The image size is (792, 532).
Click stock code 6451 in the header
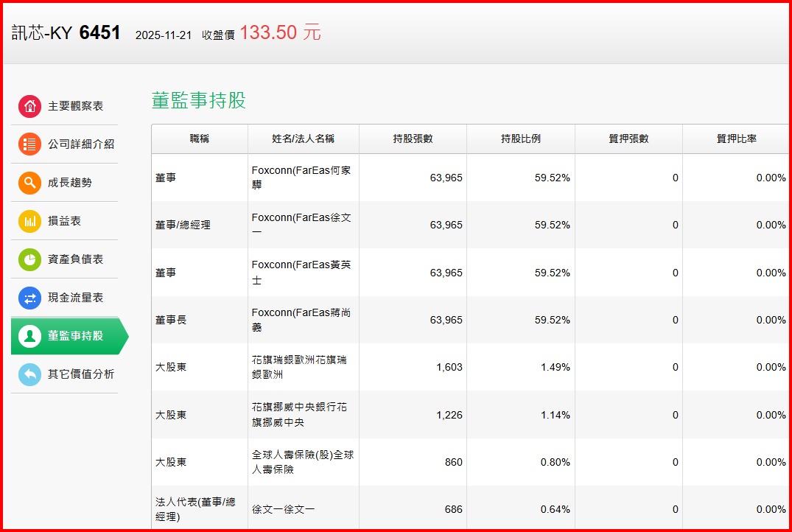point(99,33)
